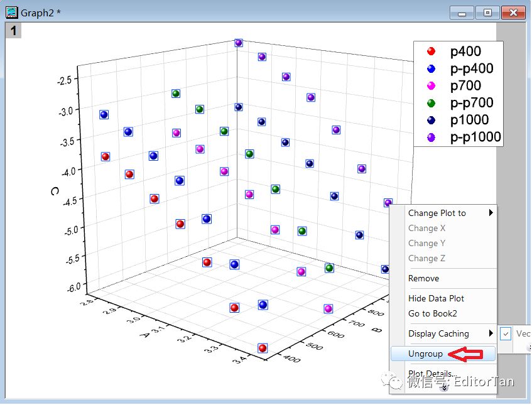Close the Graph2 window

pos(513,13)
